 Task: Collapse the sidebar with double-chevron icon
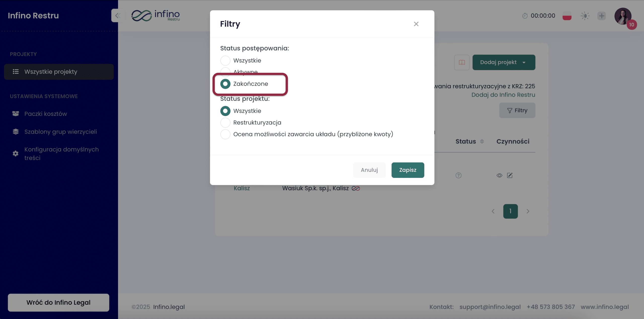pyautogui.click(x=117, y=16)
